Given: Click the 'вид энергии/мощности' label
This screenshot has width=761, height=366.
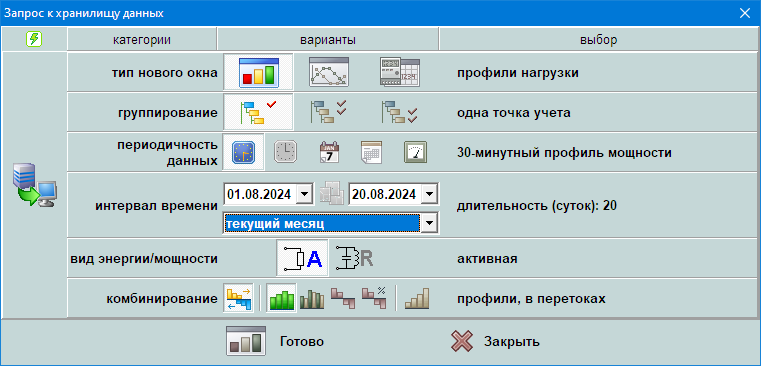Looking at the screenshot, I should [144, 259].
